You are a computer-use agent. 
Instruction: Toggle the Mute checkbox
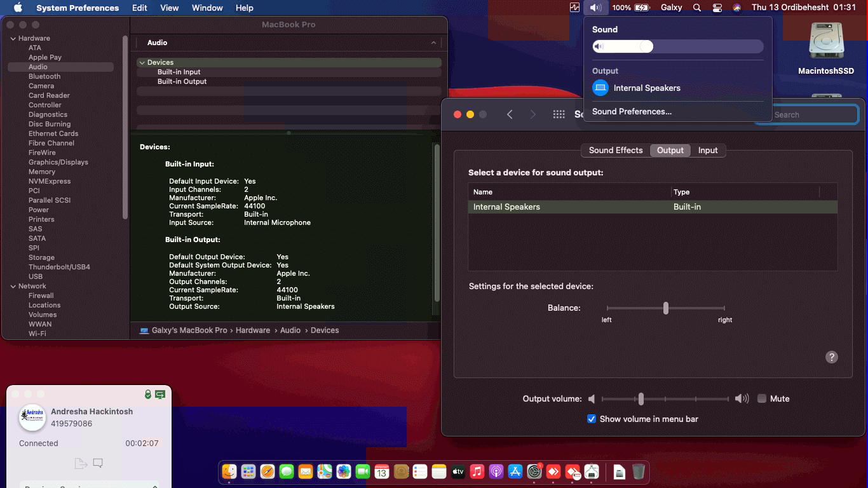762,399
